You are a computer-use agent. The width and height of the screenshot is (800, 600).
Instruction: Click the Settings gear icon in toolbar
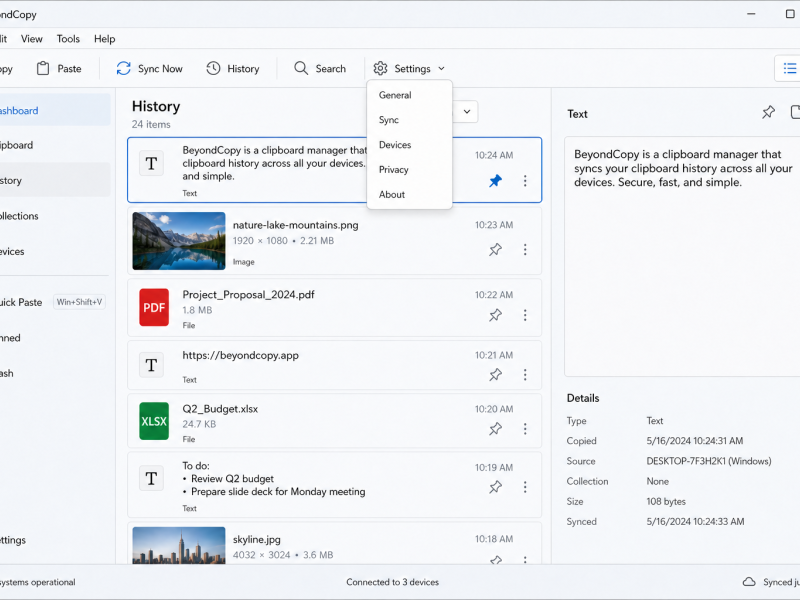[380, 68]
